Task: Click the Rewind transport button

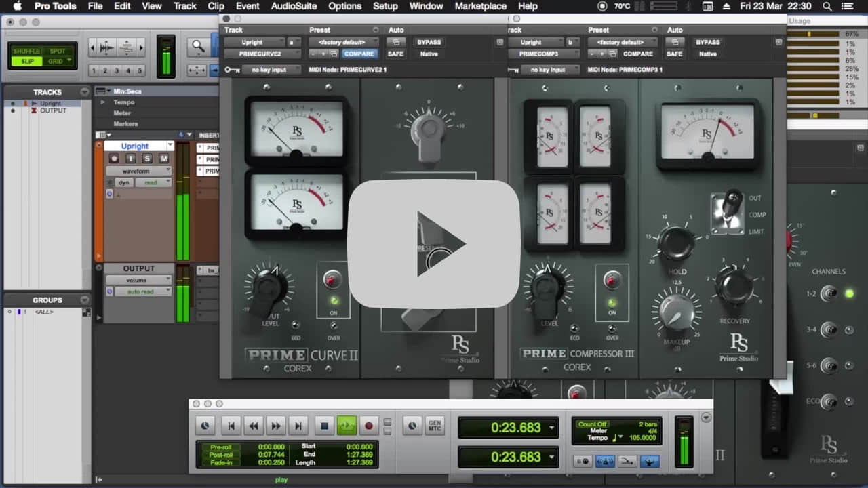Action: (x=253, y=426)
